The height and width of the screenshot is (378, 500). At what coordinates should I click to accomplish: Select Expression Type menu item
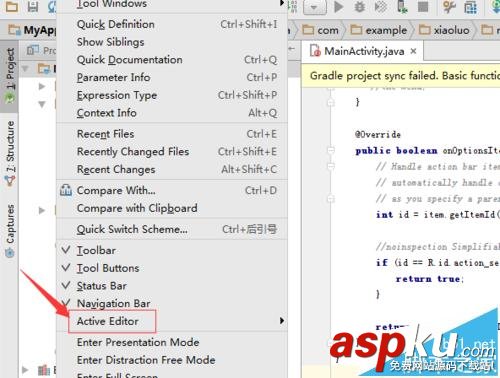(172, 95)
